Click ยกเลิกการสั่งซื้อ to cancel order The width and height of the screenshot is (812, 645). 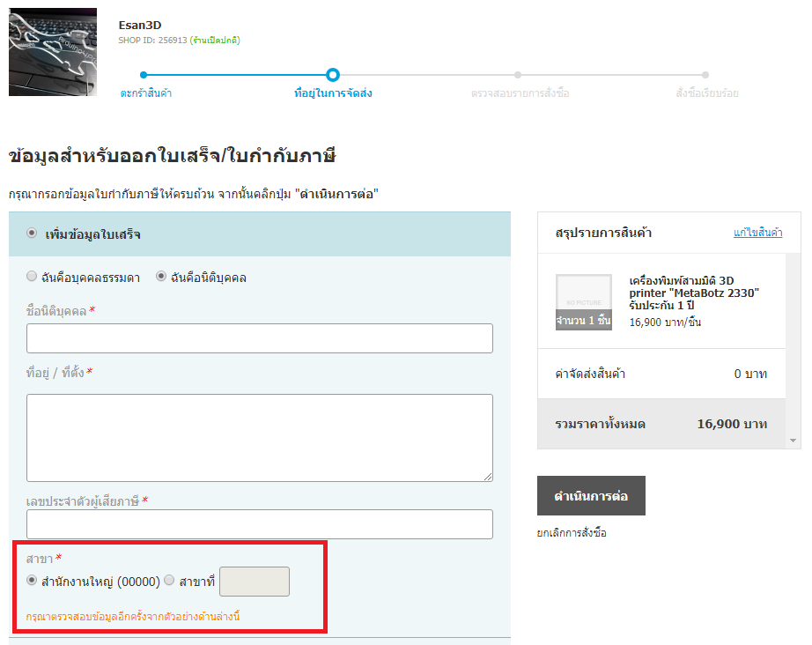click(572, 533)
